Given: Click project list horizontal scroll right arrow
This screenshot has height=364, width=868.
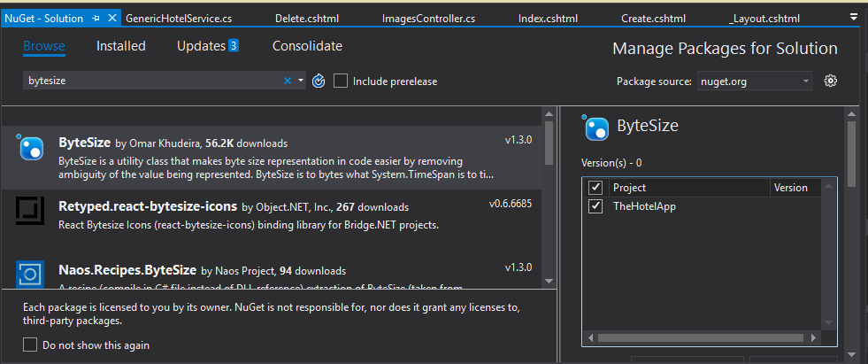Looking at the screenshot, I should pos(813,338).
